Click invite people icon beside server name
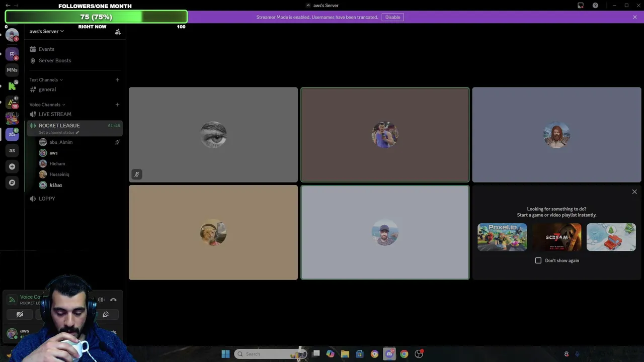This screenshot has height=362, width=644. (x=118, y=32)
